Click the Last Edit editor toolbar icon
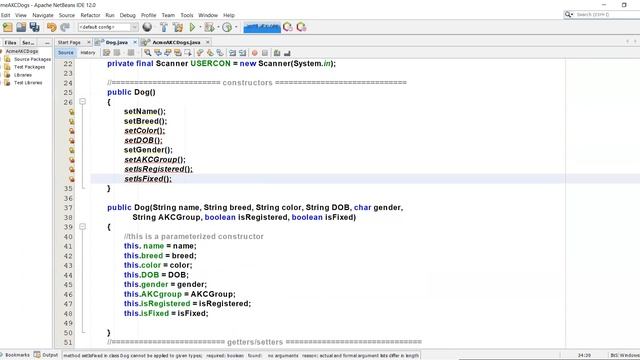This screenshot has width=640, height=360. [x=107, y=53]
